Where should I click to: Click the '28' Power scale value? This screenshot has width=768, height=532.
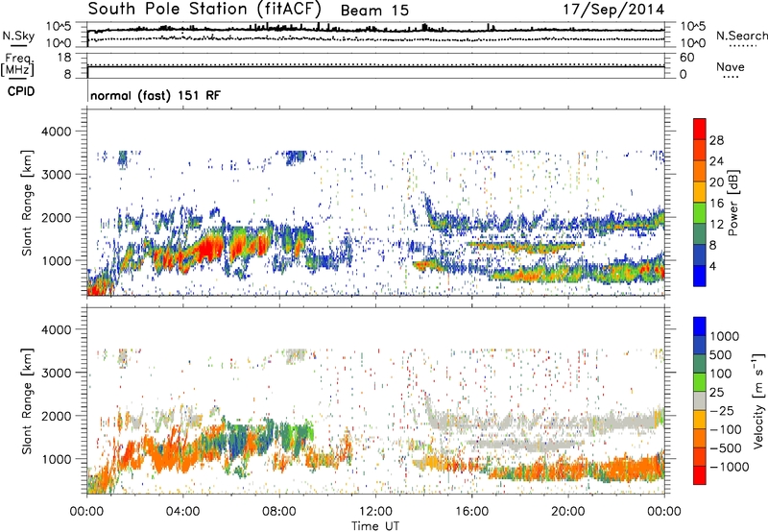(x=716, y=140)
